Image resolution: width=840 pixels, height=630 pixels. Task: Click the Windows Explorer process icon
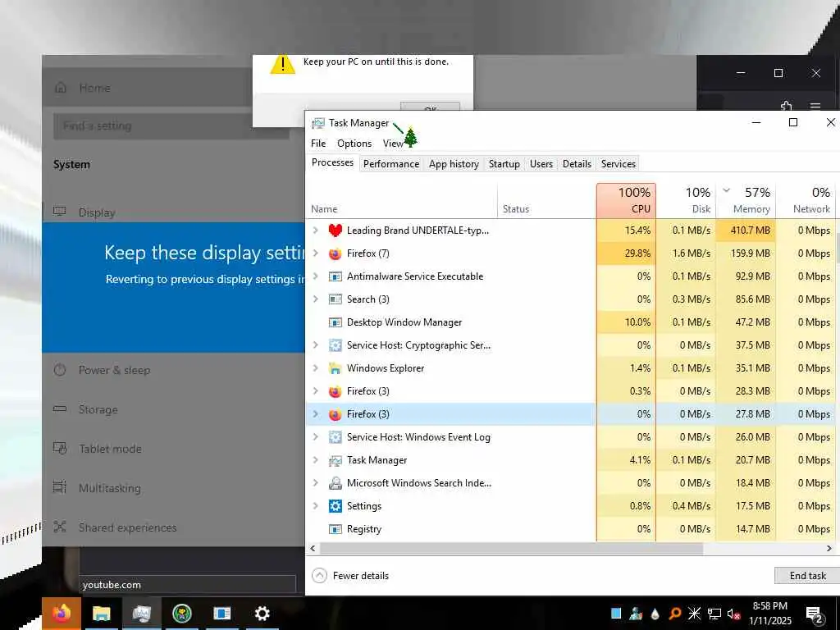[335, 368]
